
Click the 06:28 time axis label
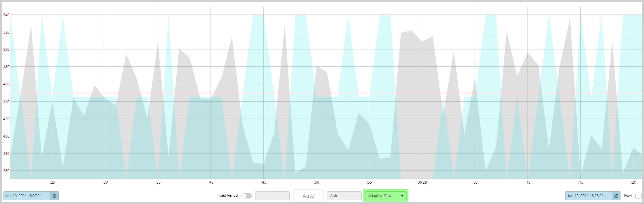pos(422,182)
